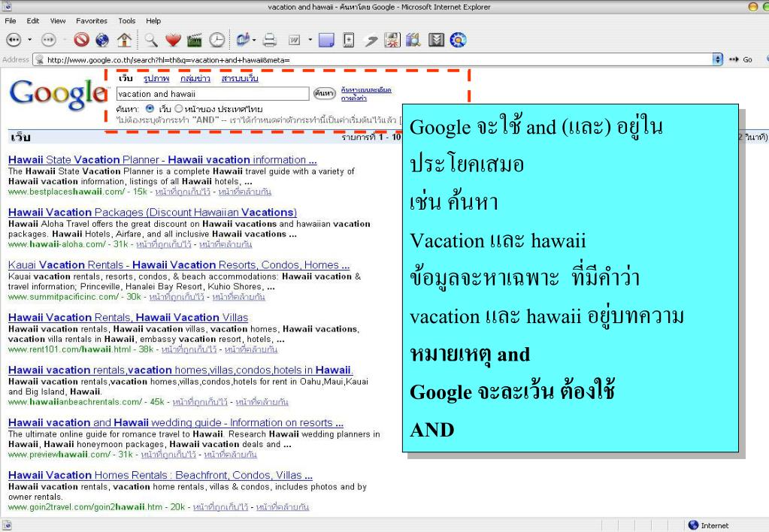Open History with the clock icon
Screen dimensions: 769x532
click(216, 40)
